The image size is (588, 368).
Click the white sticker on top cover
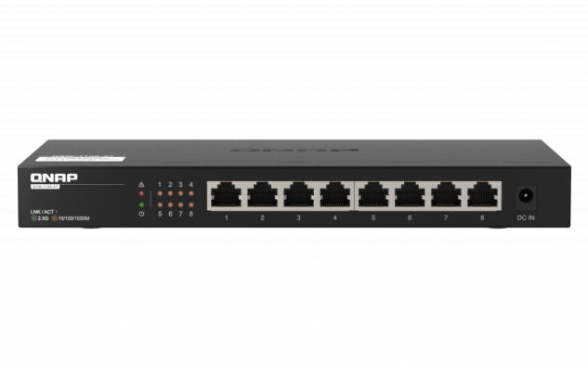81,158
